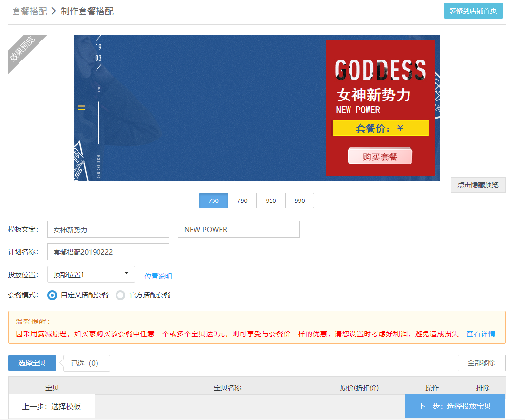The height and width of the screenshot is (420, 525).
Task: Choose the 950 width option
Action: 271,200
